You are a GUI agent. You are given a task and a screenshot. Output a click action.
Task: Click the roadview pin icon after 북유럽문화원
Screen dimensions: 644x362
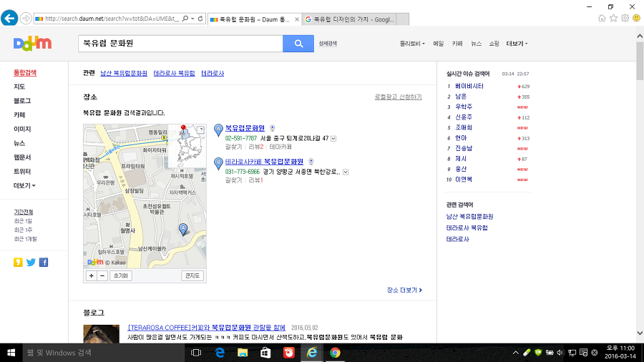click(273, 128)
